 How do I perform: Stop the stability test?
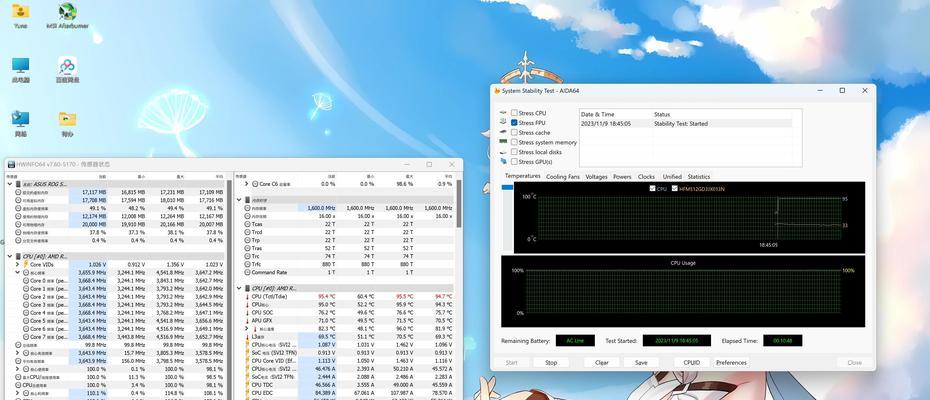(551, 362)
